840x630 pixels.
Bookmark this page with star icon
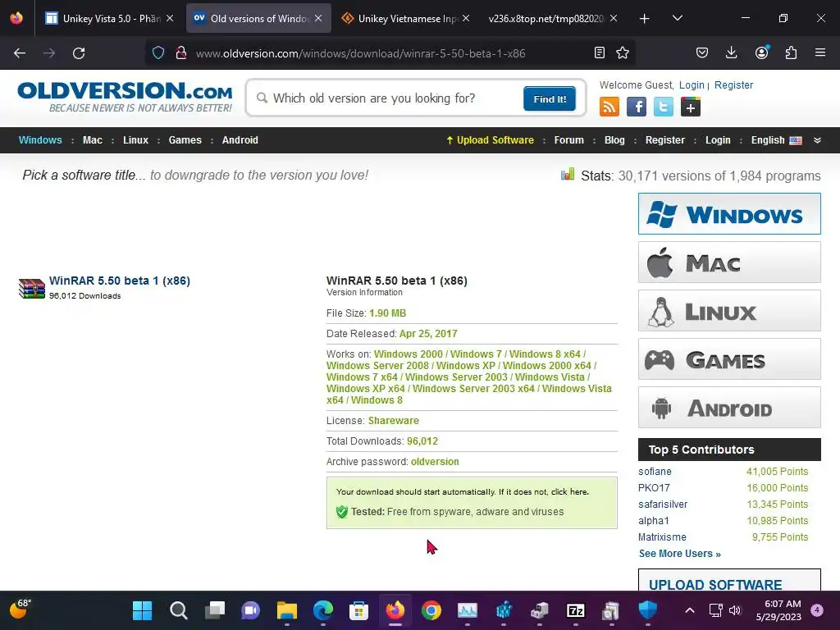(623, 52)
